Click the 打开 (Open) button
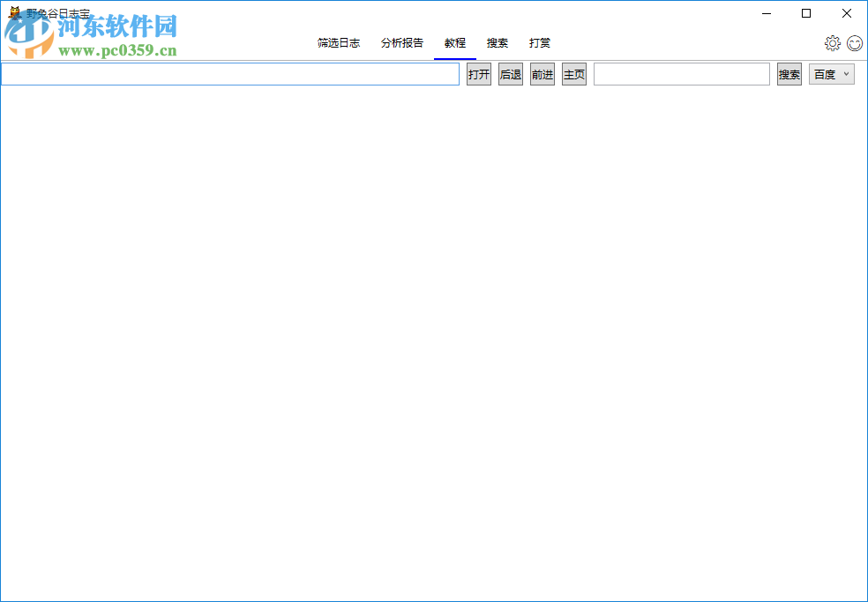868x602 pixels. [479, 74]
